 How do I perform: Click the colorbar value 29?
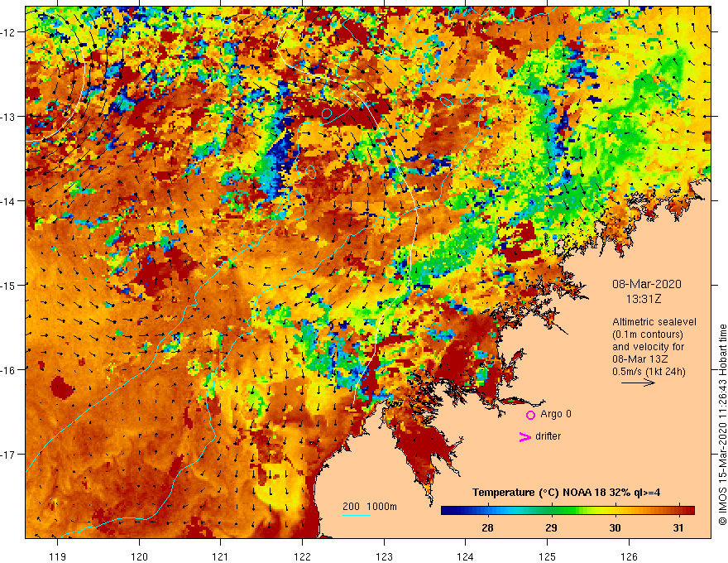[551, 527]
